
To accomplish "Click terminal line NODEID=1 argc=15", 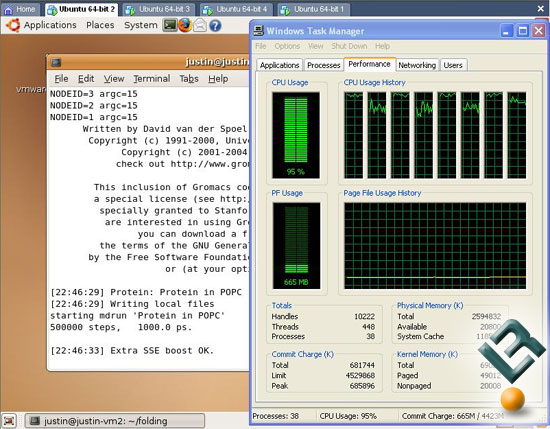I will 94,117.
